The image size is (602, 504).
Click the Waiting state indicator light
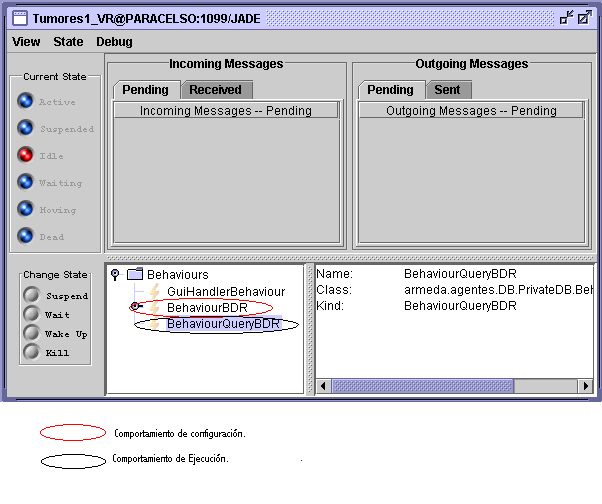tap(26, 182)
